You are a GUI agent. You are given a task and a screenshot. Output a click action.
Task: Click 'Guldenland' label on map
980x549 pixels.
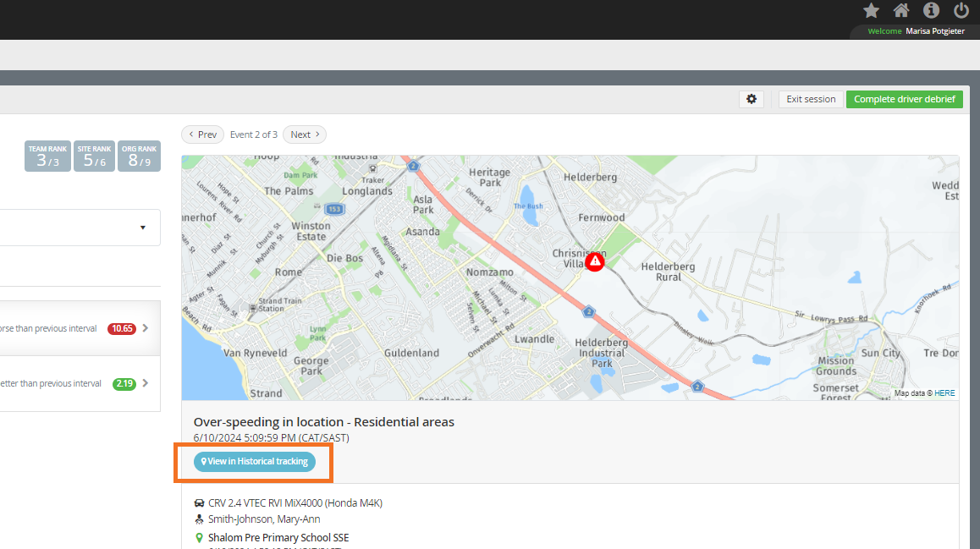pos(411,353)
